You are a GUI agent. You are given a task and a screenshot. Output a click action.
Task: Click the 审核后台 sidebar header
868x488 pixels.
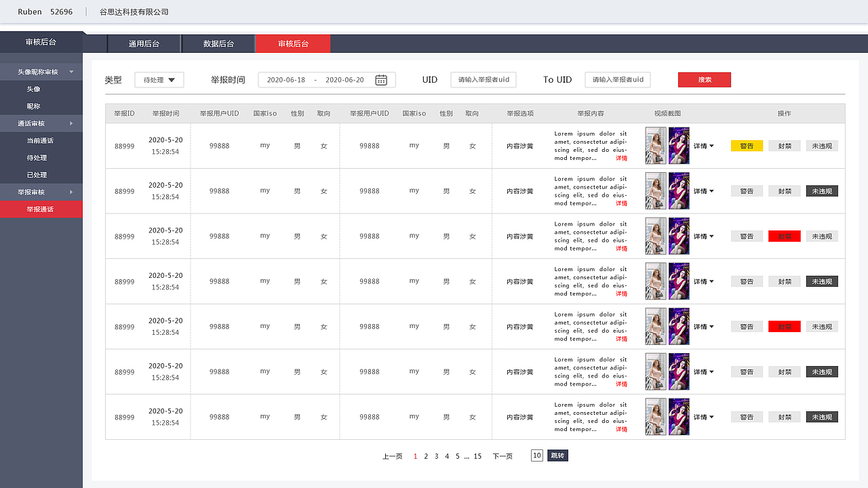coord(41,42)
